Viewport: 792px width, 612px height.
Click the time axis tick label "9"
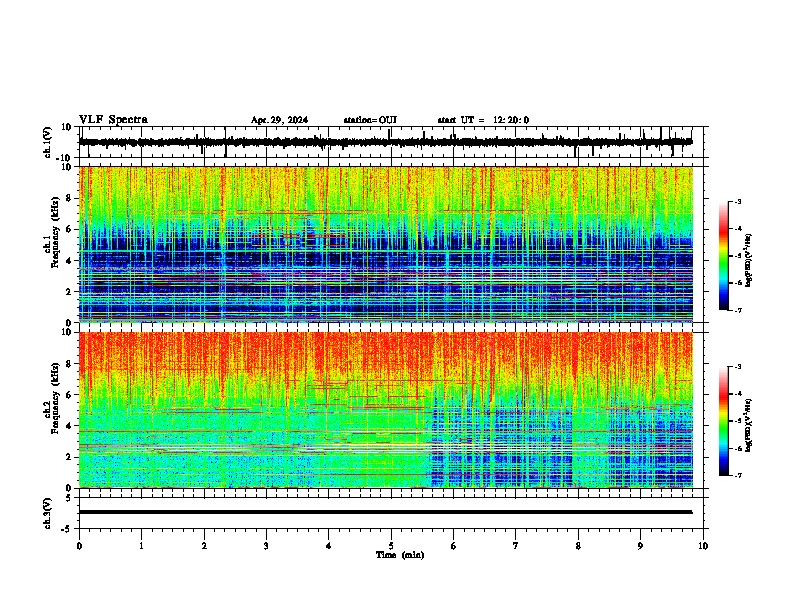[x=640, y=546]
